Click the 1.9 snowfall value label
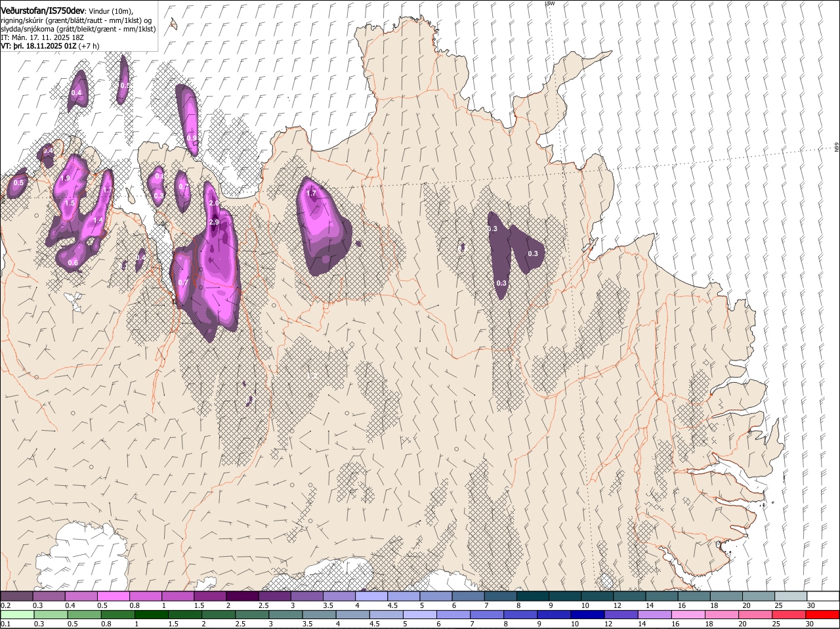Image resolution: width=840 pixels, height=629 pixels. tap(65, 178)
